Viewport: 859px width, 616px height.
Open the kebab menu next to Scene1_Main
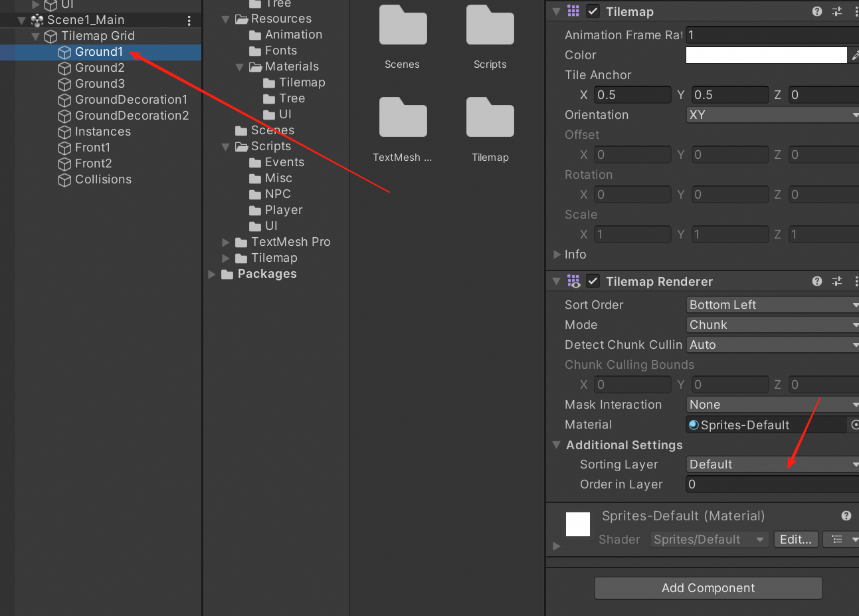click(189, 19)
